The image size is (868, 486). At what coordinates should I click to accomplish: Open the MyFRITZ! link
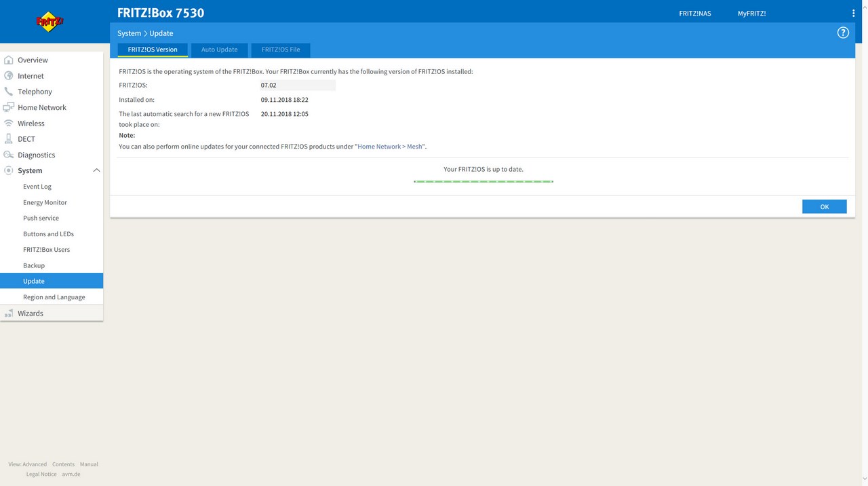[x=751, y=14]
